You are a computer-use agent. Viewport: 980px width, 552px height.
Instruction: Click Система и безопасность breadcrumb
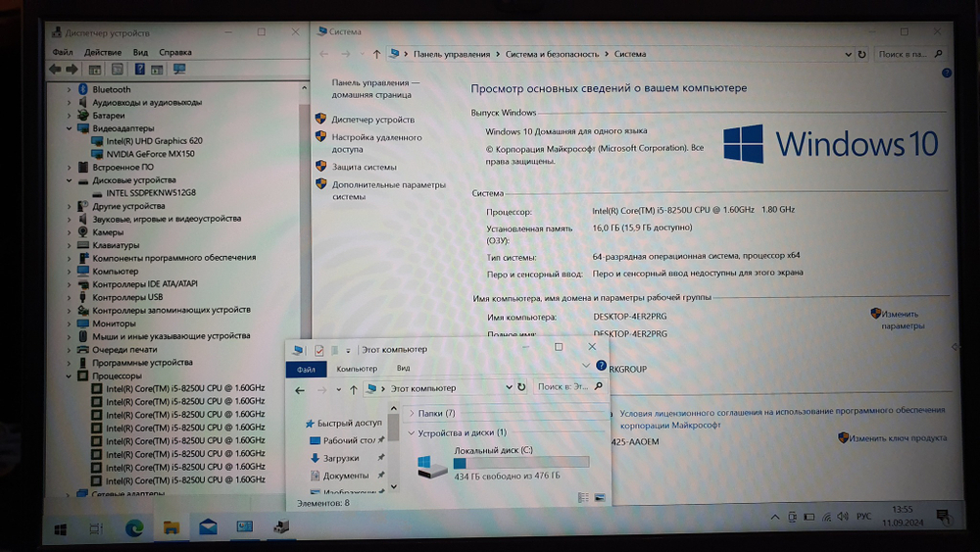pyautogui.click(x=552, y=54)
